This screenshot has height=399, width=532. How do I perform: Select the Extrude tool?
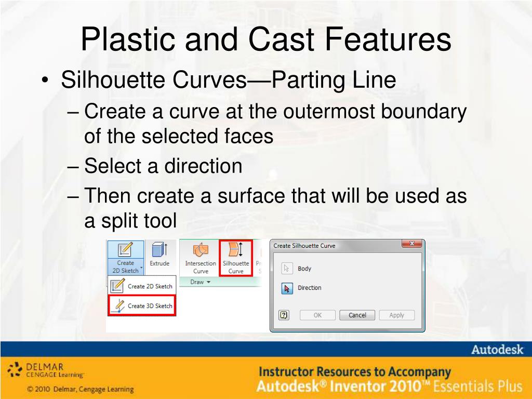[x=159, y=254]
